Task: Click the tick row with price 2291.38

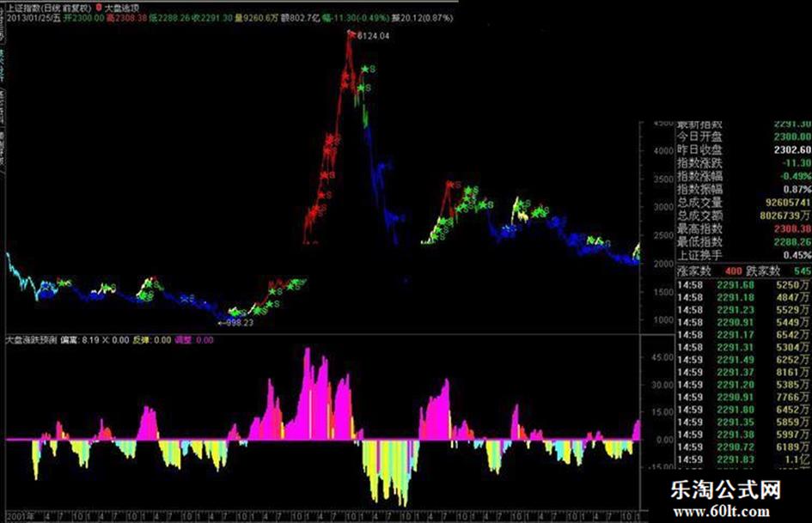Action: coord(743,435)
